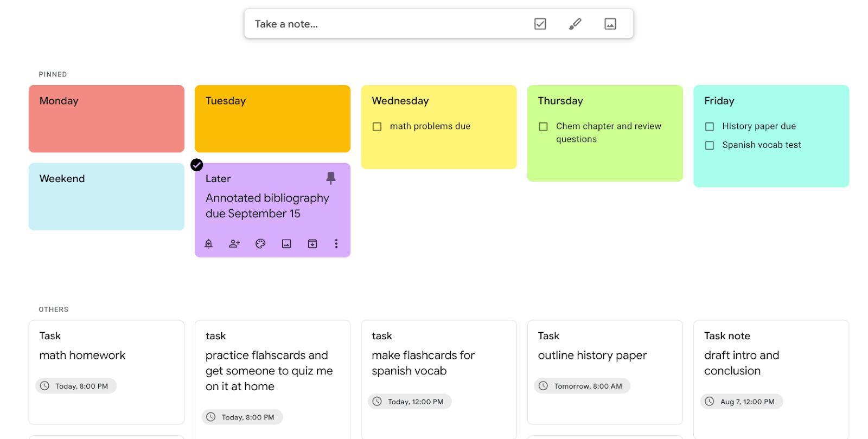868x439 pixels.
Task: Add image to the Later note
Action: pos(286,244)
